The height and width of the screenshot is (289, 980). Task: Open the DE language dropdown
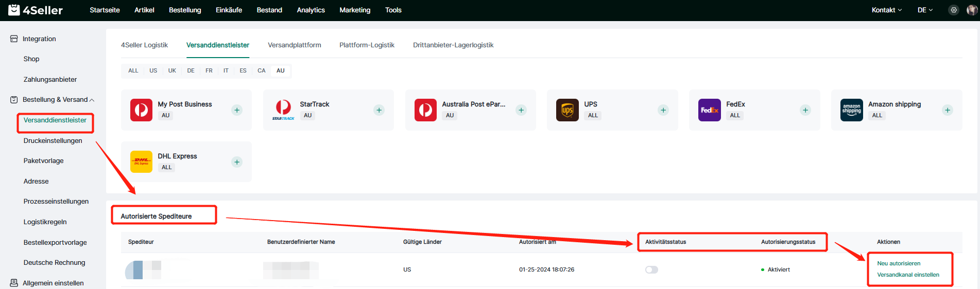tap(925, 10)
